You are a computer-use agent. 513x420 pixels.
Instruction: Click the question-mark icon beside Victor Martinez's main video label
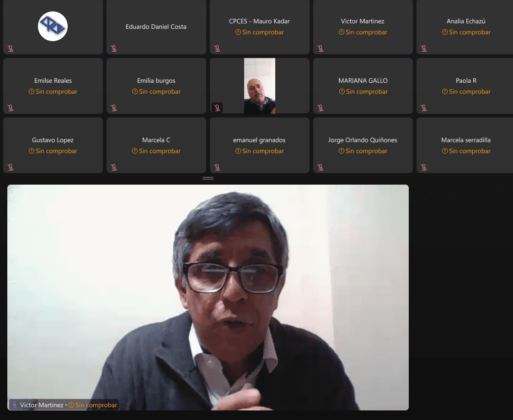click(x=71, y=405)
